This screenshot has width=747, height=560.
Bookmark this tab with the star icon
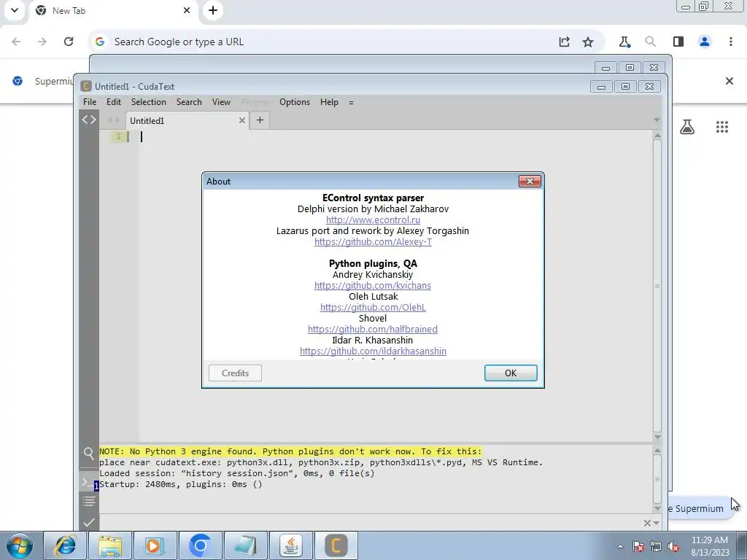[588, 42]
